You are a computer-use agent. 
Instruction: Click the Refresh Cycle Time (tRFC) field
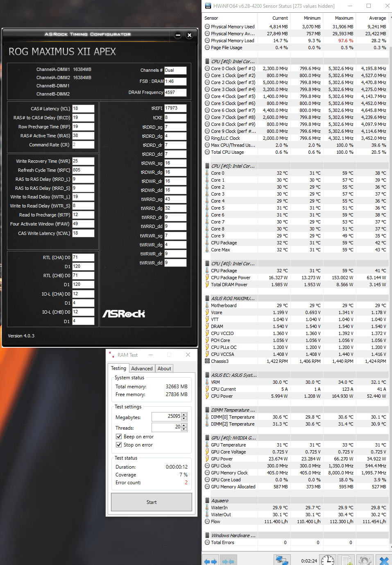pyautogui.click(x=83, y=170)
